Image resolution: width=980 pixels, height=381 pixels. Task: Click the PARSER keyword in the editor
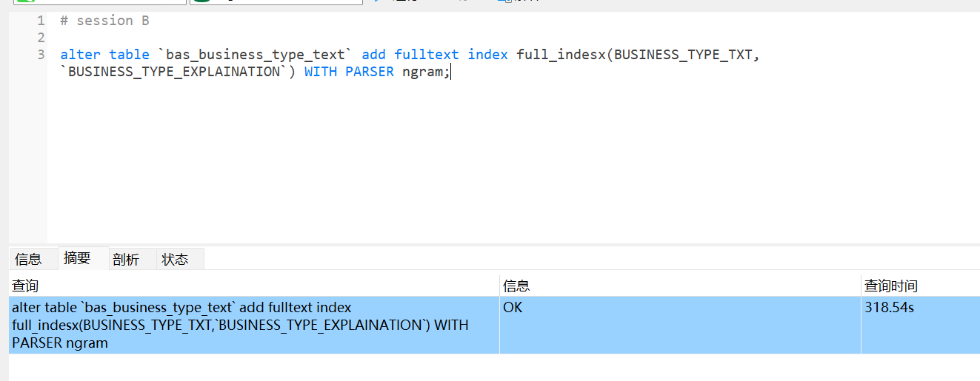(x=369, y=73)
